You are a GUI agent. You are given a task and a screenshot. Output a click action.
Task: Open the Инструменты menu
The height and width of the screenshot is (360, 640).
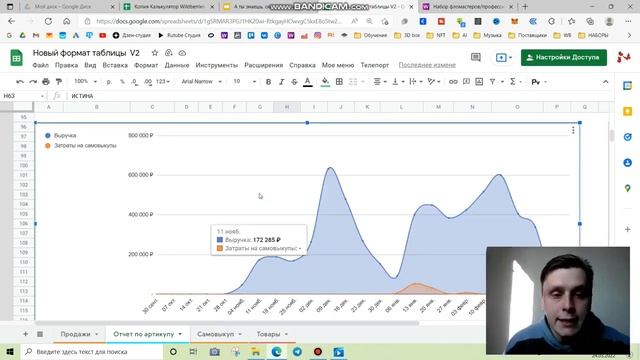(216, 65)
